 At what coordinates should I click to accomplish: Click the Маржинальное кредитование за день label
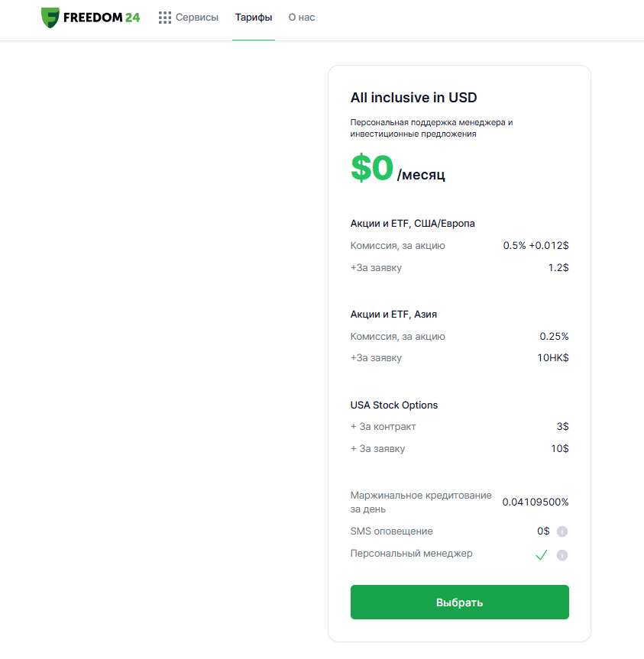pos(421,502)
